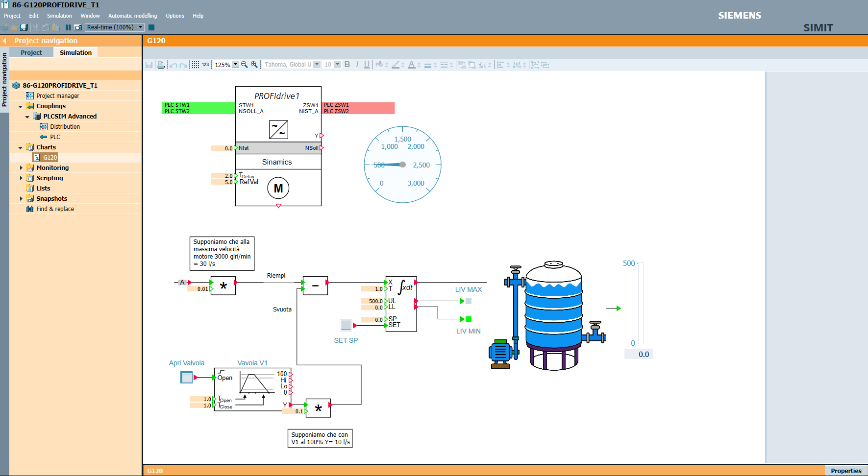Open the Properties panel button

pyautogui.click(x=846, y=471)
